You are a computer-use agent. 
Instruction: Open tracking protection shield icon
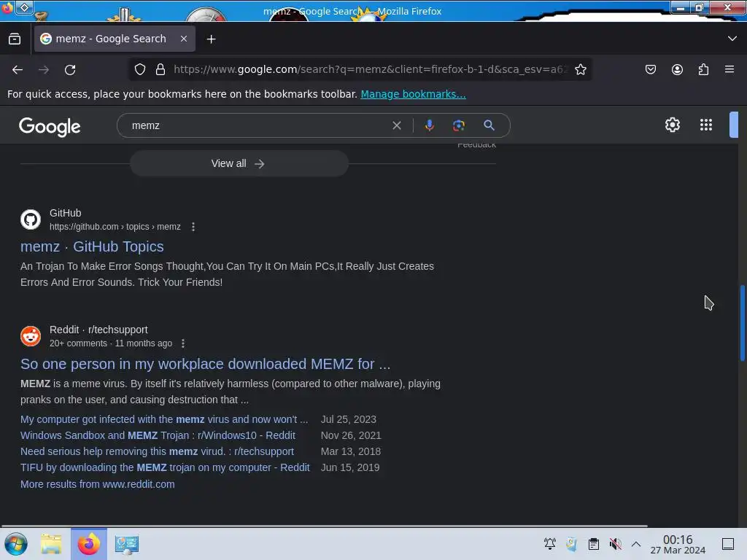139,69
